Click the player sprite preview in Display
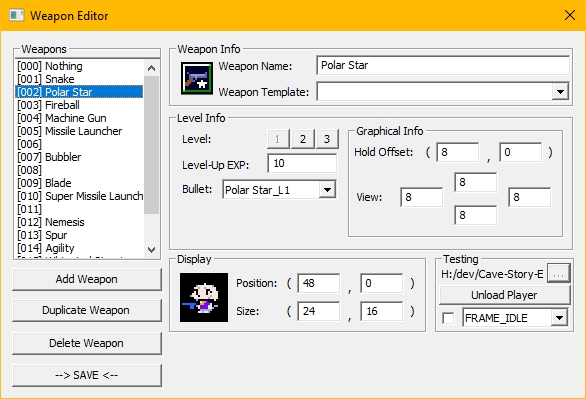 point(204,297)
